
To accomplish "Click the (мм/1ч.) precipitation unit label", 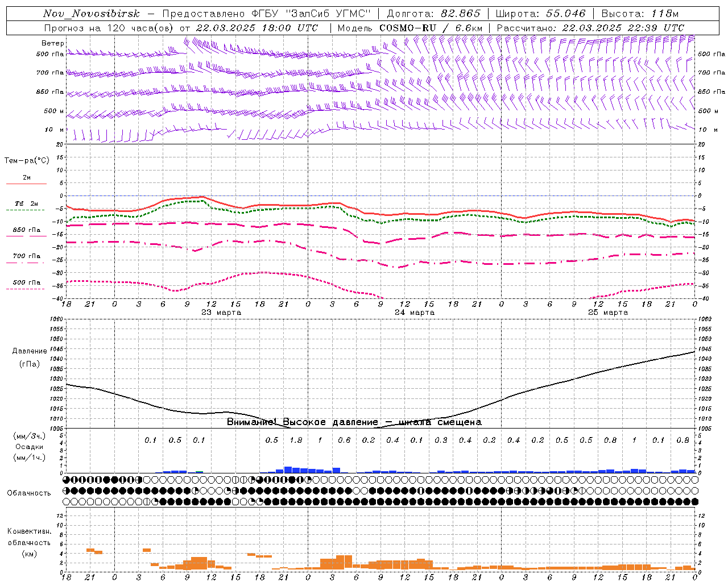I will pyautogui.click(x=30, y=458).
